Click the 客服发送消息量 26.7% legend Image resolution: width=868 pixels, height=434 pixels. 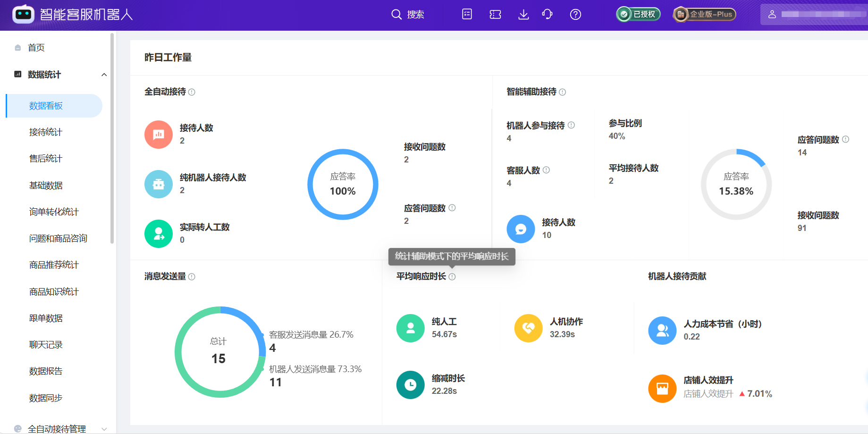311,335
